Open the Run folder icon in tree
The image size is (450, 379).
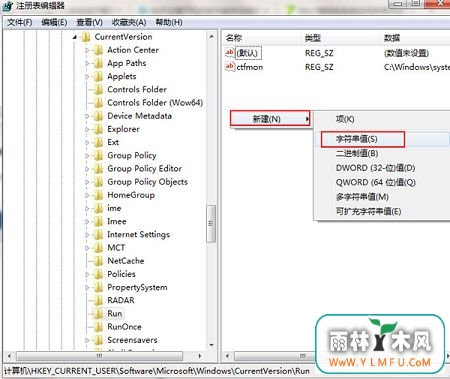click(x=99, y=313)
